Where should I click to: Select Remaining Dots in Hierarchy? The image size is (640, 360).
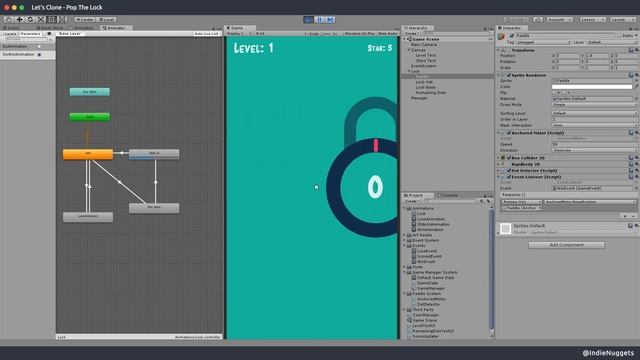click(x=431, y=93)
